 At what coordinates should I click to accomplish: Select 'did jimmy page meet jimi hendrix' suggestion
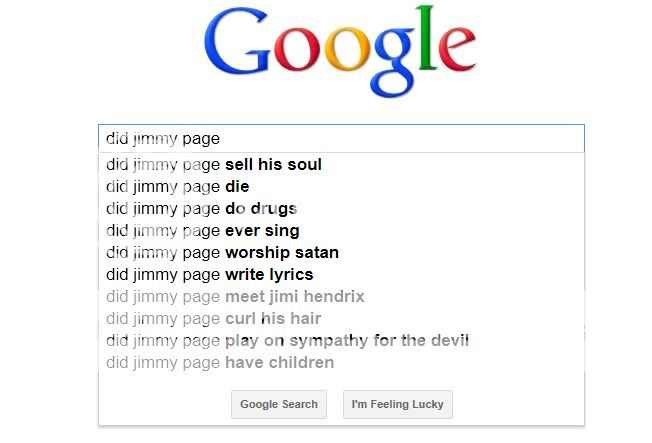235,296
